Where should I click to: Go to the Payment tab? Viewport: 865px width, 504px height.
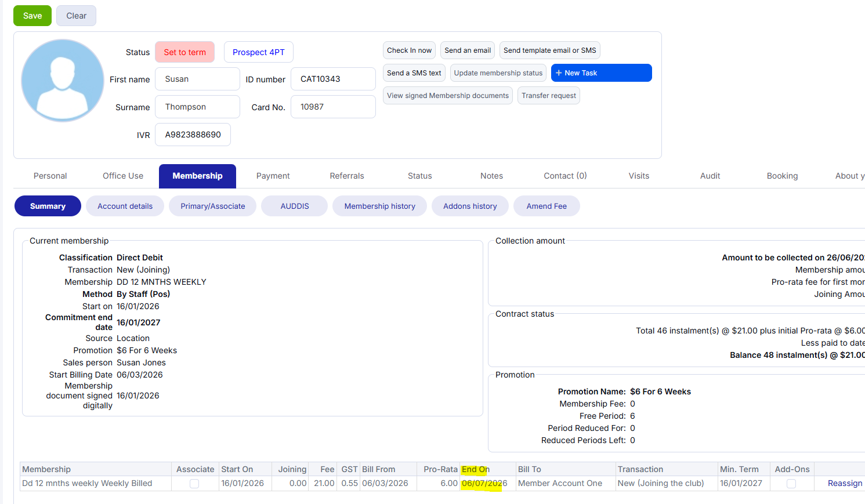click(x=273, y=176)
